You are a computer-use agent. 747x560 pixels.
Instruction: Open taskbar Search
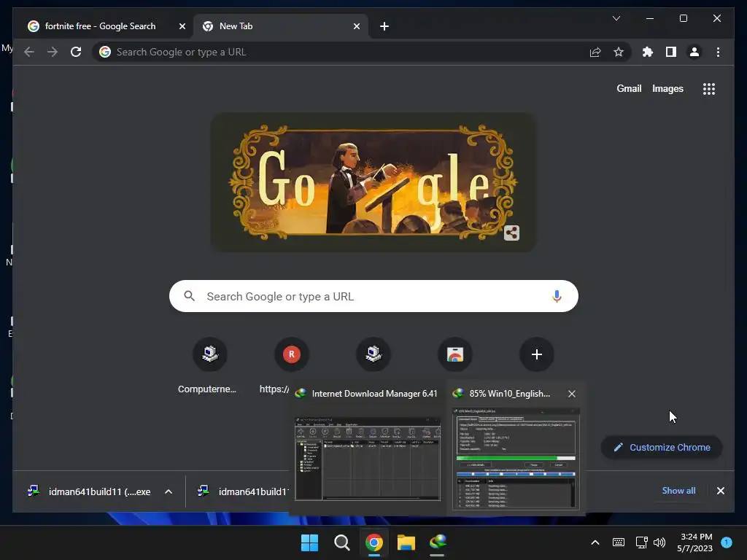click(x=341, y=542)
